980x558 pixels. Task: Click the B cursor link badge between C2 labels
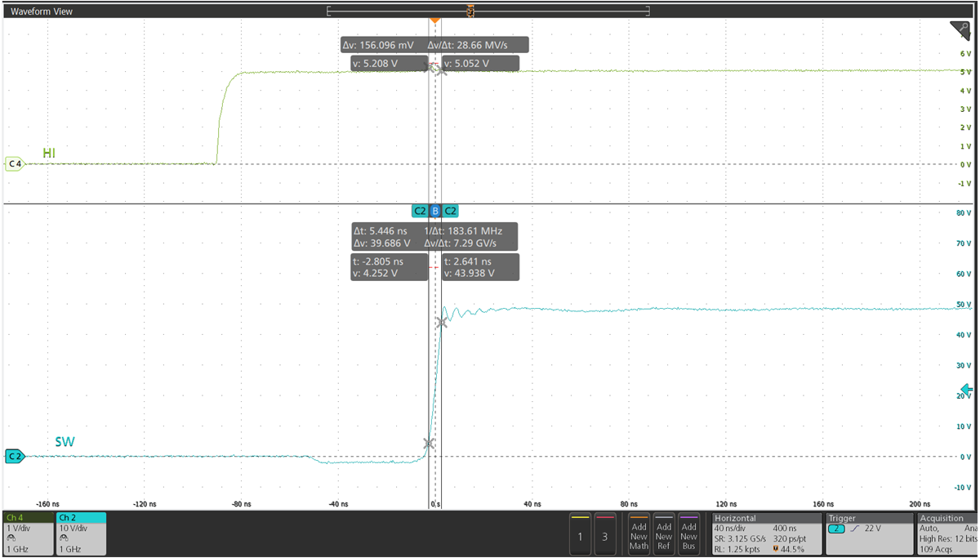(436, 211)
